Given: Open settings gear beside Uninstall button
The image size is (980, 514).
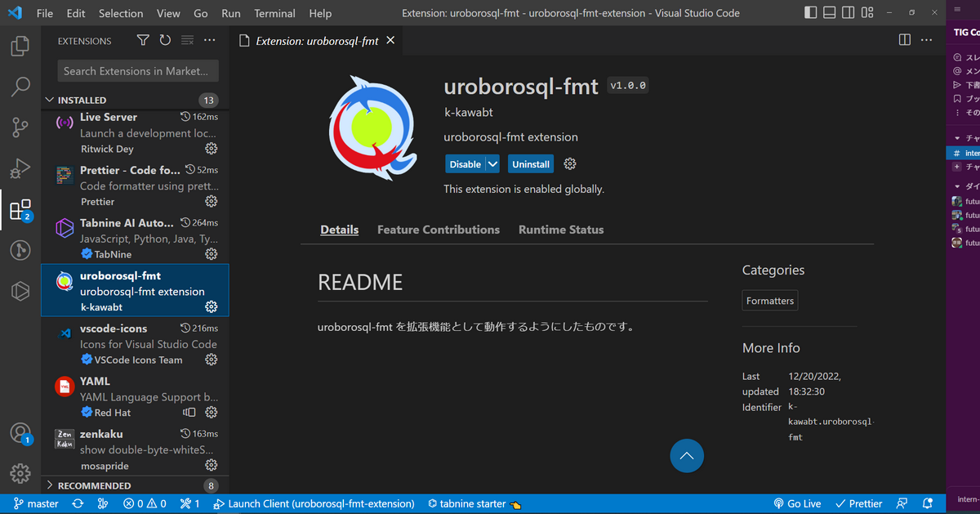Looking at the screenshot, I should coord(570,164).
